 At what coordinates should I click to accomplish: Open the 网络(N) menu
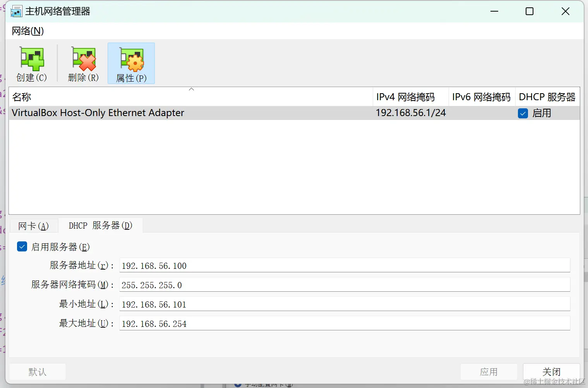pos(28,31)
